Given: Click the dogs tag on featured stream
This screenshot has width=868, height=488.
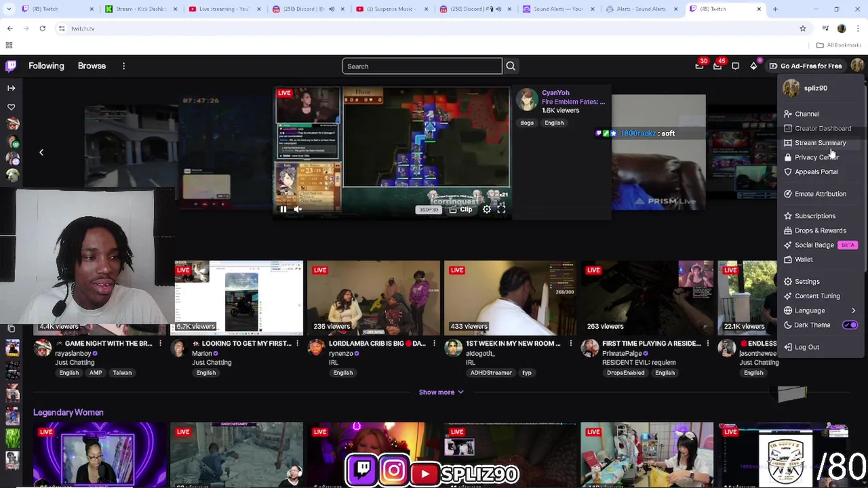Looking at the screenshot, I should click(x=527, y=123).
